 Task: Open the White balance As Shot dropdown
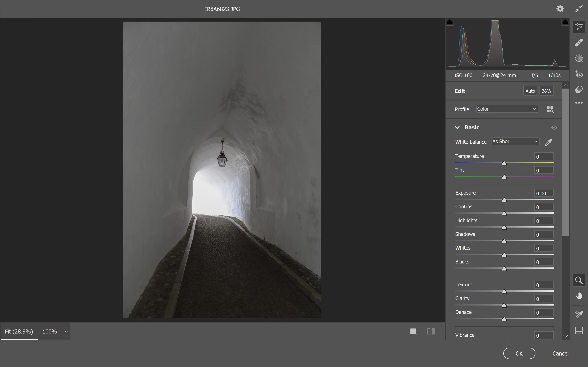pyautogui.click(x=515, y=142)
